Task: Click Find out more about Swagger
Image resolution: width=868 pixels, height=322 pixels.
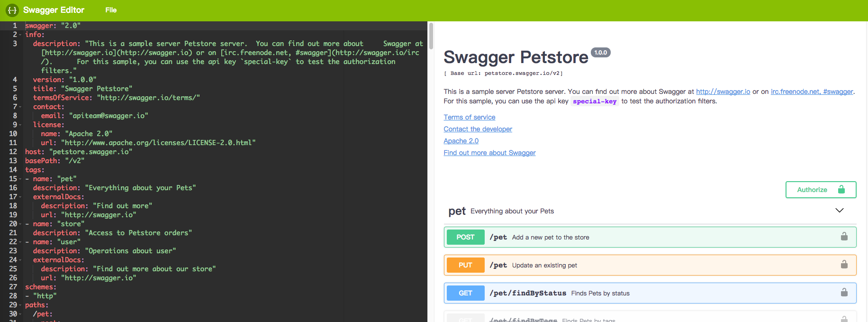Action: pos(490,153)
